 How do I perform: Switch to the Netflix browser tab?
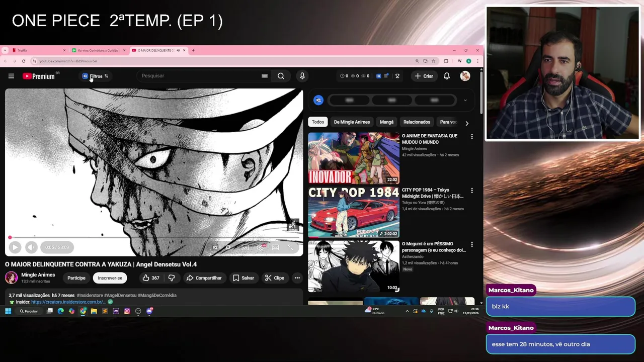tap(38, 50)
